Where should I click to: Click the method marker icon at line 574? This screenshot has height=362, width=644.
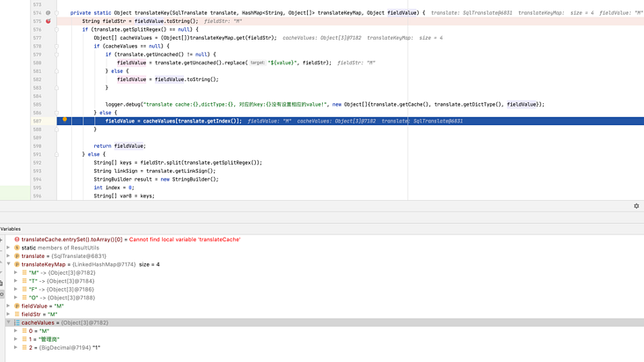click(48, 13)
